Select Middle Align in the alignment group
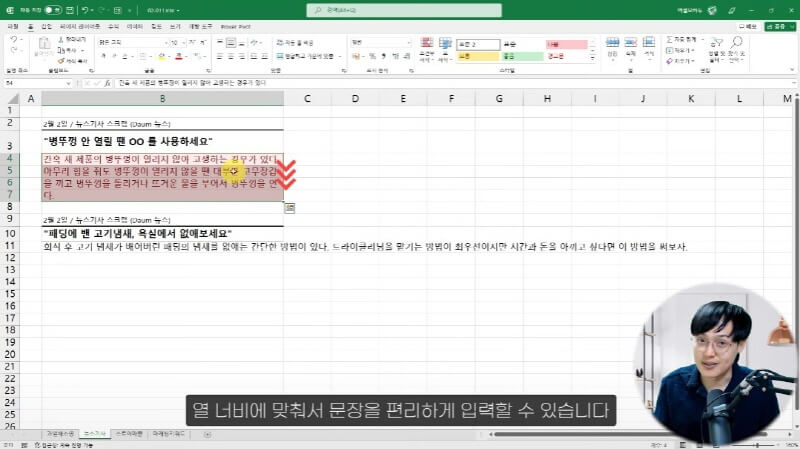This screenshot has height=449, width=800. click(231, 42)
